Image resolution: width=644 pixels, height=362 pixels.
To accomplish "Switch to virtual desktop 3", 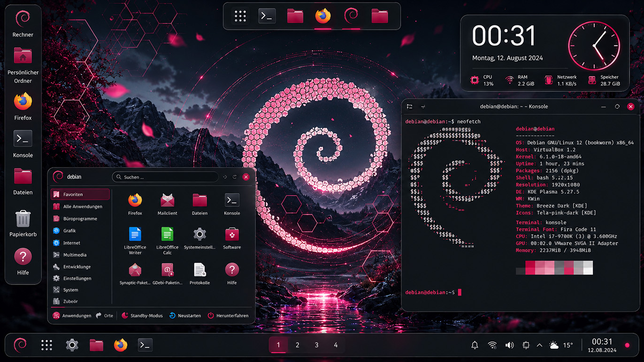I will point(316,345).
